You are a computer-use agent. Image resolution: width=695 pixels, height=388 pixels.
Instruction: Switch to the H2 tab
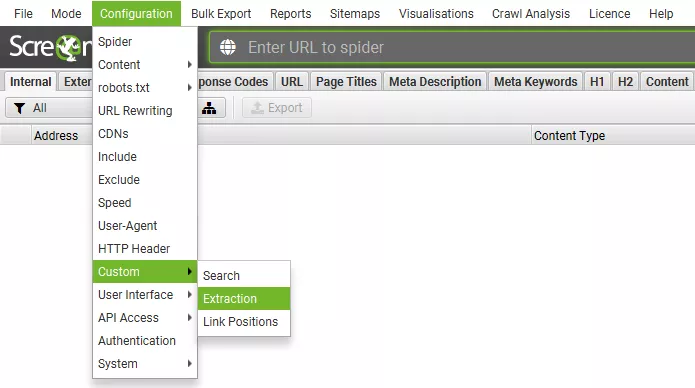point(625,82)
